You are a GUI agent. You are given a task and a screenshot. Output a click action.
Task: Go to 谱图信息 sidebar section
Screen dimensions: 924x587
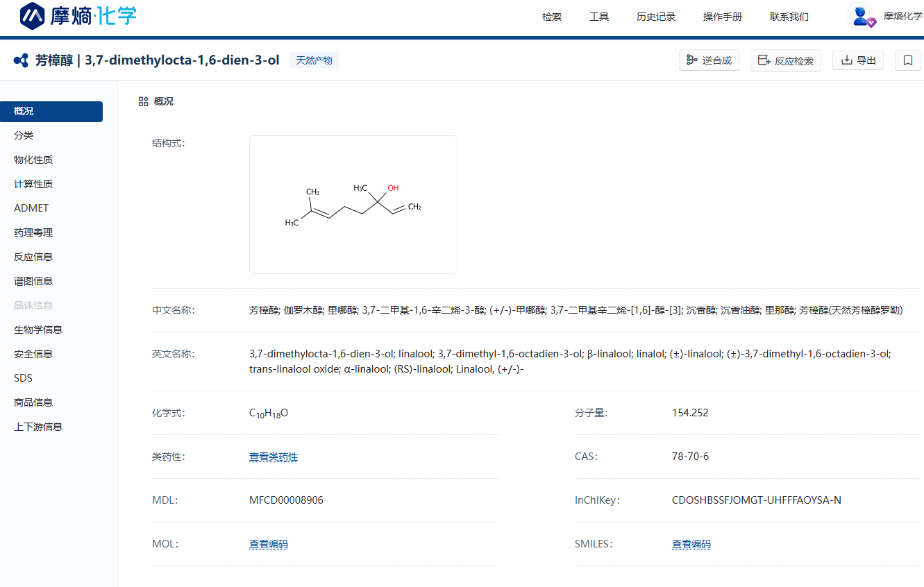[x=33, y=281]
